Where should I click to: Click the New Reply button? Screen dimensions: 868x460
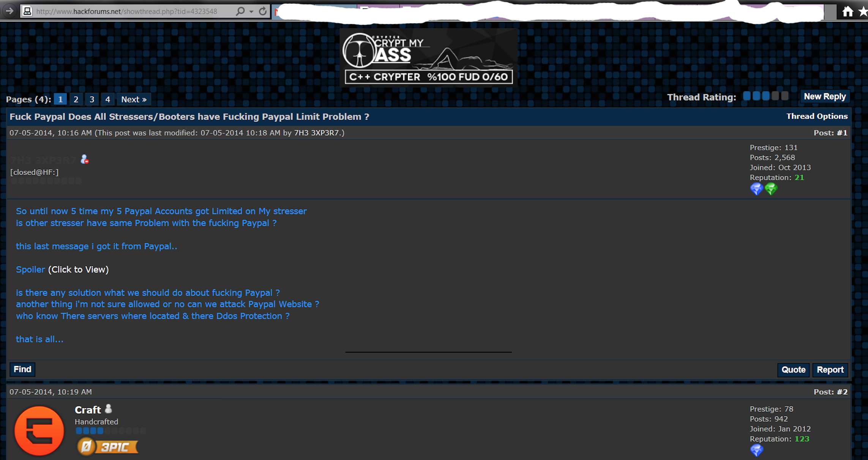point(824,96)
